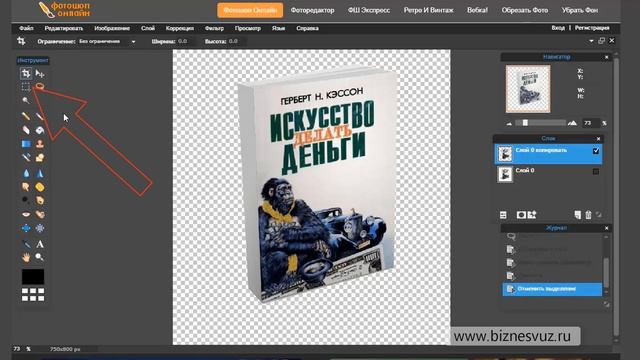Create a new layer in layers panel

coord(578,215)
